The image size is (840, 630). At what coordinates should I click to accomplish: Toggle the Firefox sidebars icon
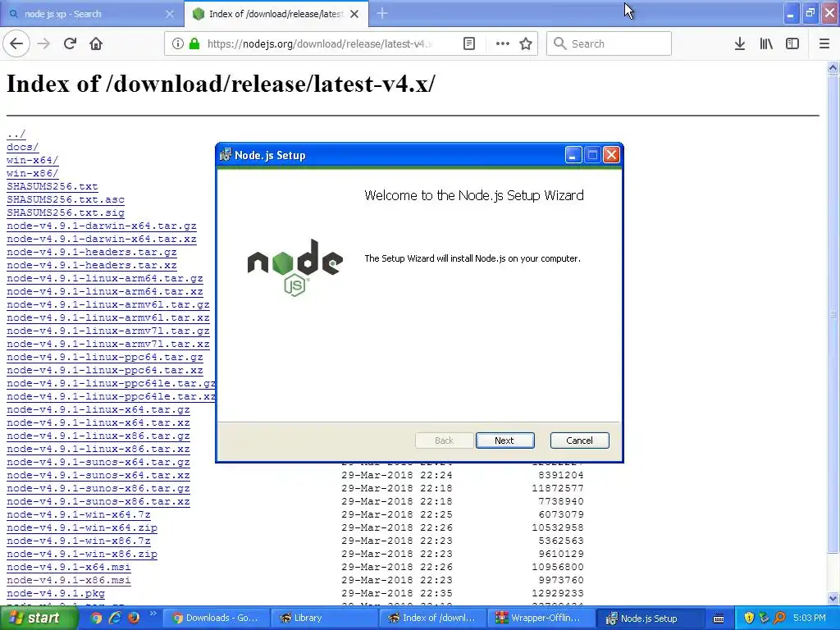tap(792, 43)
